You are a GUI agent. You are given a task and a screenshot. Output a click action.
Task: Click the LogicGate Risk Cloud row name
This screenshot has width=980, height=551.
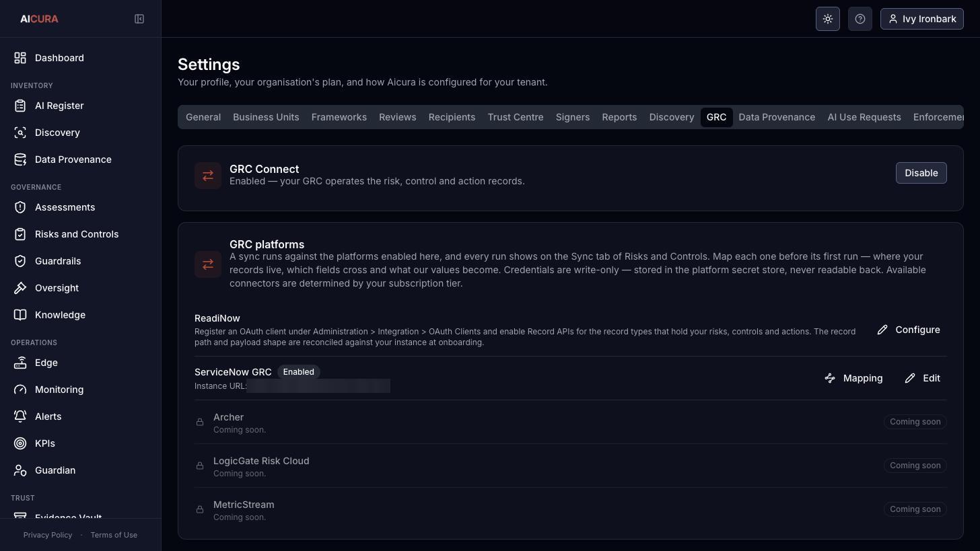pos(261,461)
